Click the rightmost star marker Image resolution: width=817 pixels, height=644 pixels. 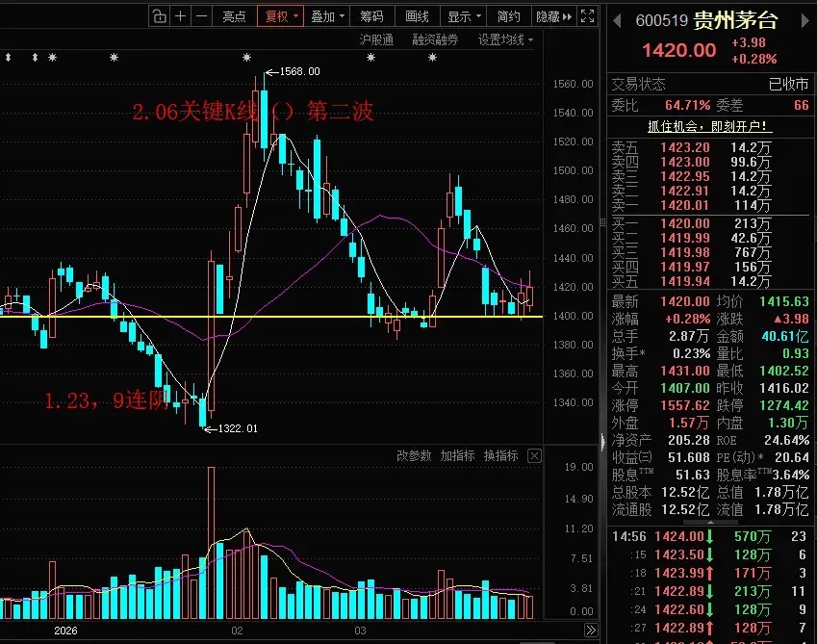432,58
